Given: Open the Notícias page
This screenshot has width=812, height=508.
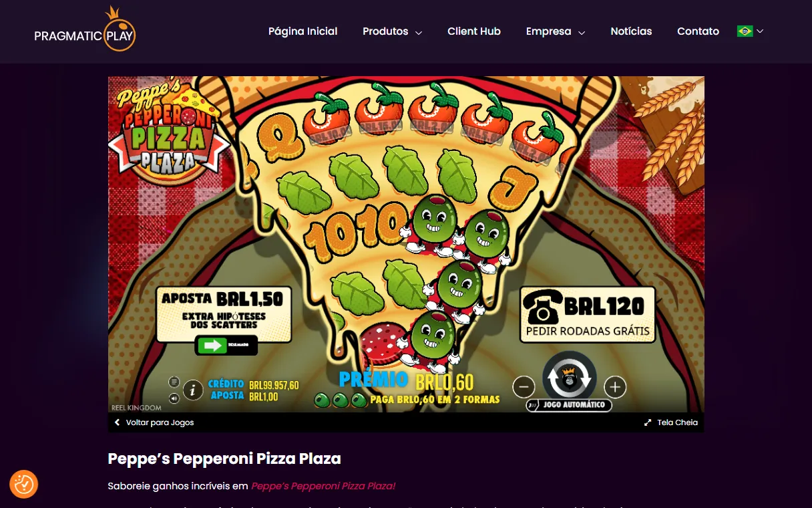Looking at the screenshot, I should pyautogui.click(x=631, y=31).
